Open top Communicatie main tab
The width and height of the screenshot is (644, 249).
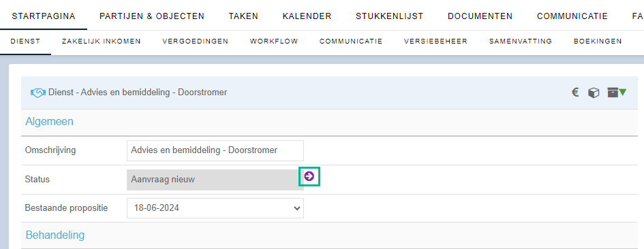click(572, 16)
